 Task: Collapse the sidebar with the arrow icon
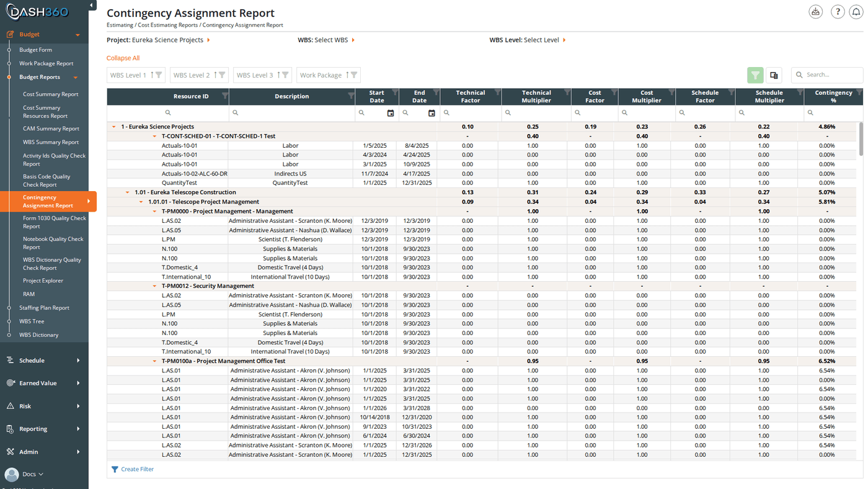point(92,6)
